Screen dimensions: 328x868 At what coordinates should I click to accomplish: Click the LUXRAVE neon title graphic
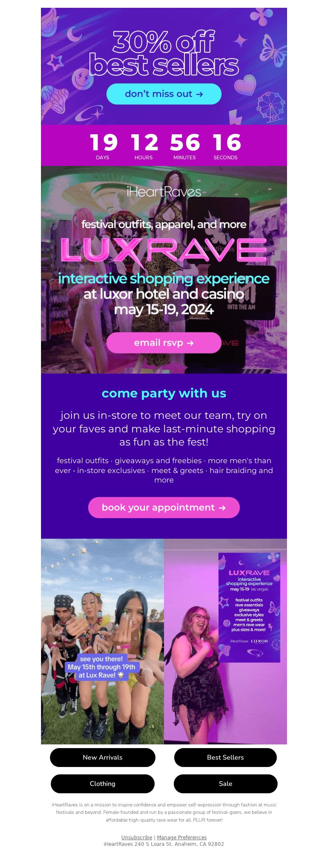(x=164, y=250)
